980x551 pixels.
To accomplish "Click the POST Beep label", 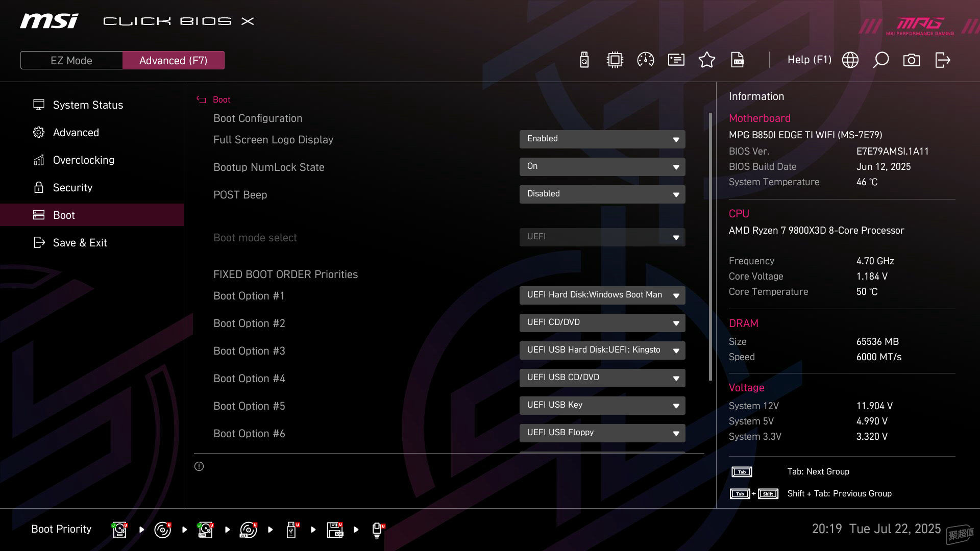I will [x=240, y=195].
